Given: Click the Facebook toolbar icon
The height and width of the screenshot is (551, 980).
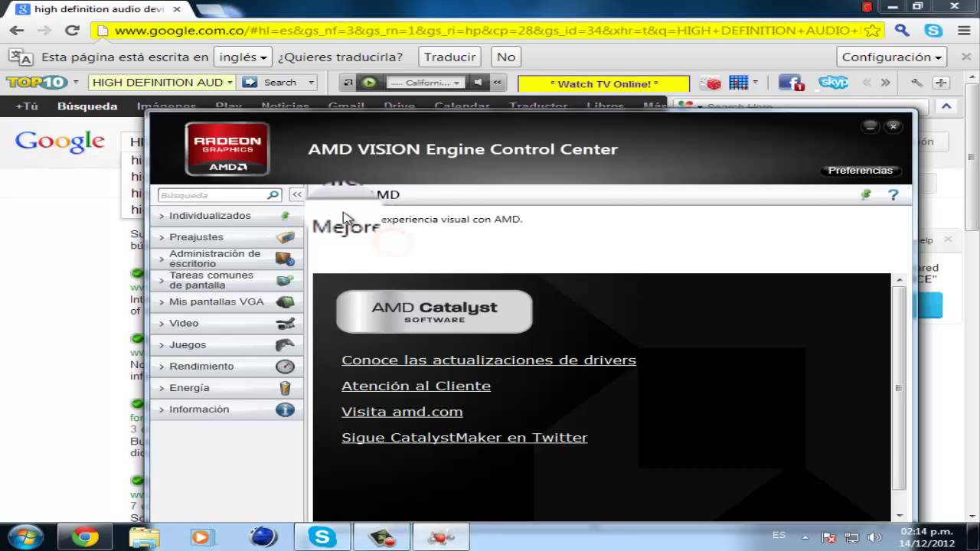Looking at the screenshot, I should 790,83.
